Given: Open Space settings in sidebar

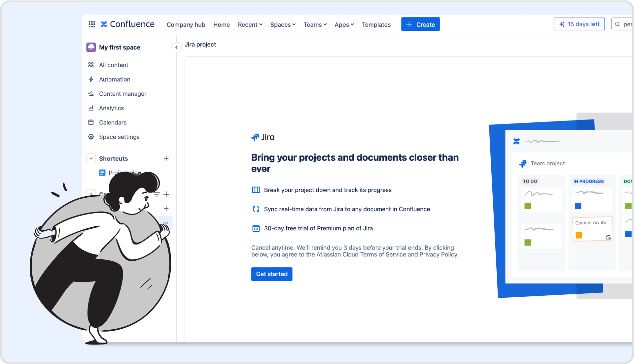Looking at the screenshot, I should pyautogui.click(x=119, y=137).
